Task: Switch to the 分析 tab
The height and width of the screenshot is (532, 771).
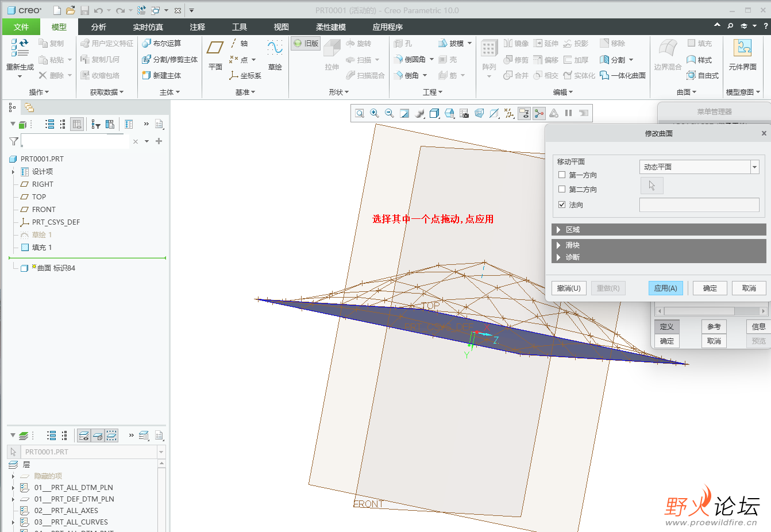Action: point(99,27)
